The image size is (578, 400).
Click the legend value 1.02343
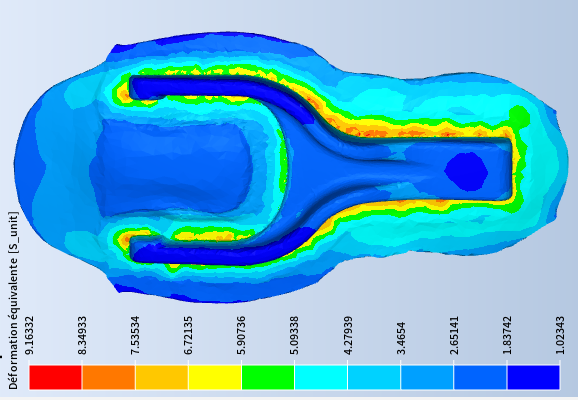(560, 335)
